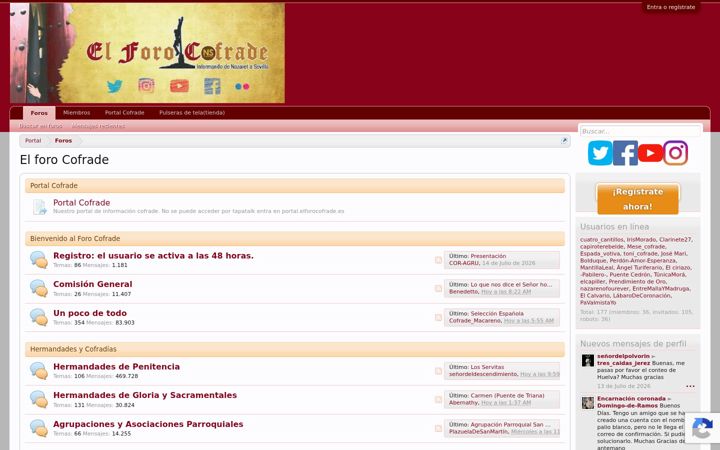Viewport: 720px width, 450px height.
Task: Click the forum bubble icon beside Comisión General
Action: [x=39, y=288]
